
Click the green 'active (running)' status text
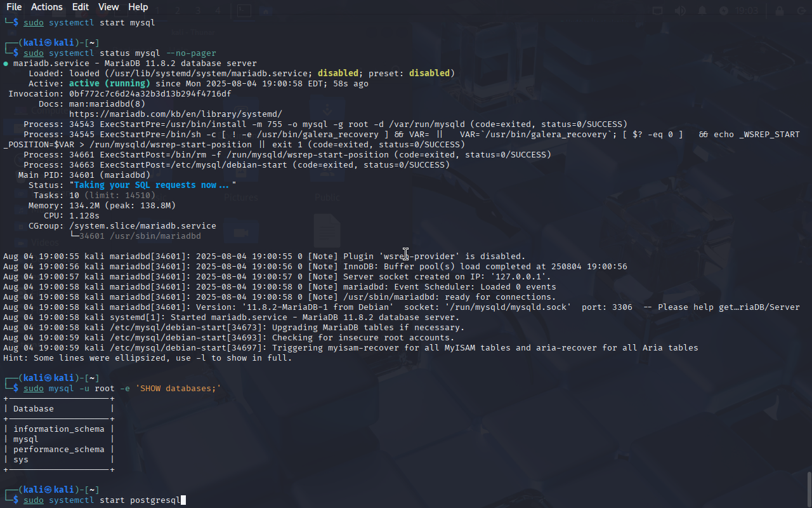click(x=110, y=84)
